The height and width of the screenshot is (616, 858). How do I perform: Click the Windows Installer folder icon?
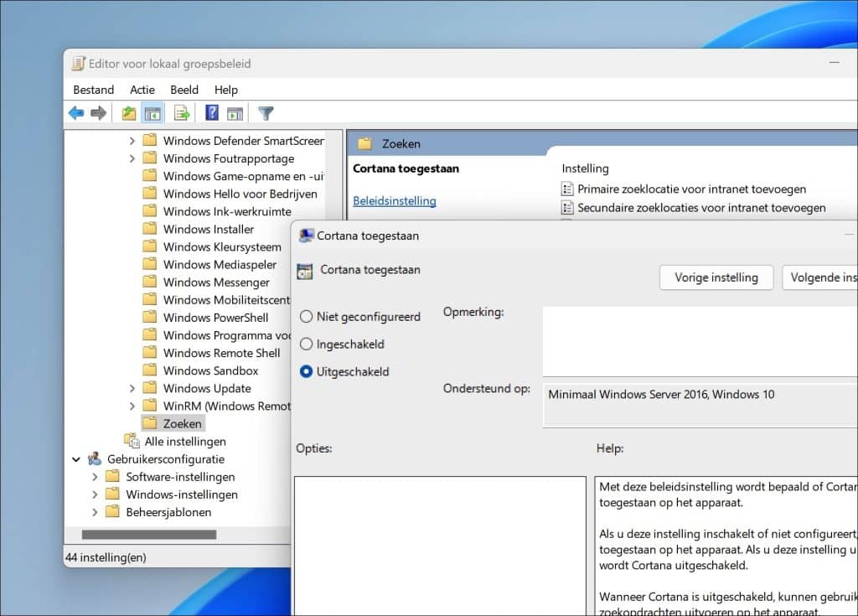(x=149, y=229)
